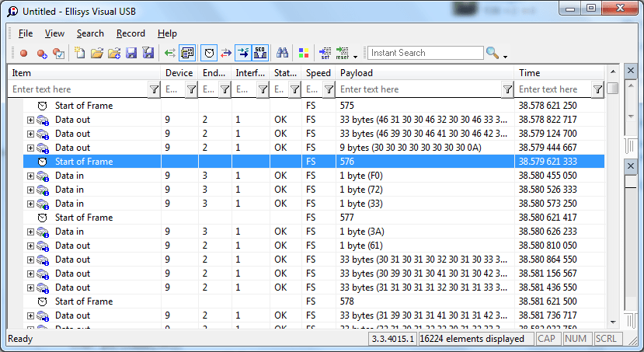The height and width of the screenshot is (352, 644).
Task: Sort by the Time column header
Action: tap(559, 73)
